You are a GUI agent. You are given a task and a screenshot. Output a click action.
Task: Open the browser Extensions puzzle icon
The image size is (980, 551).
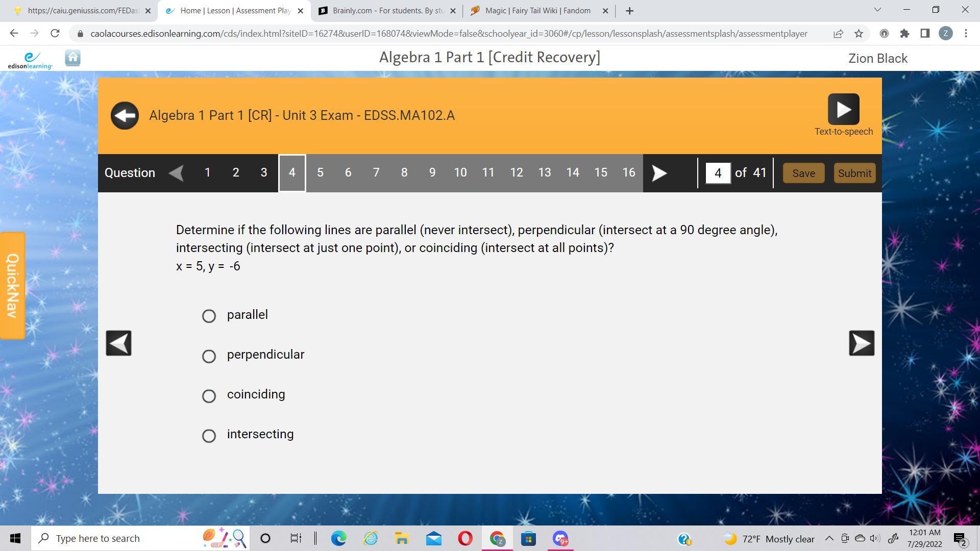[x=904, y=34]
